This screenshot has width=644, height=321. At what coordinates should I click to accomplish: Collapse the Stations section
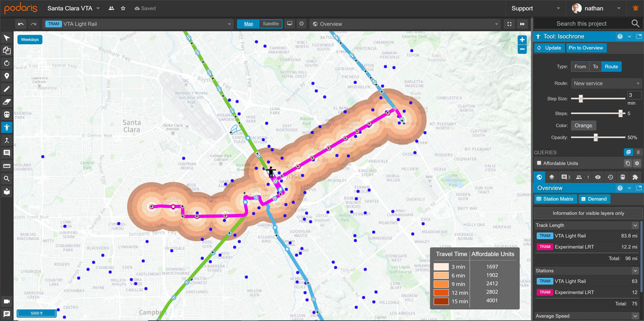635,271
